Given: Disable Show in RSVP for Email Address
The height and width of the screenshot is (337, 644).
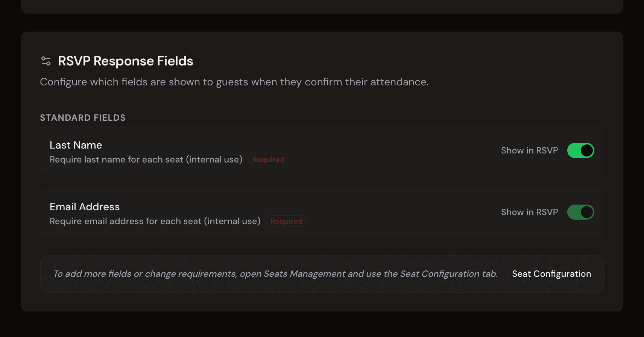Looking at the screenshot, I should click(x=580, y=212).
